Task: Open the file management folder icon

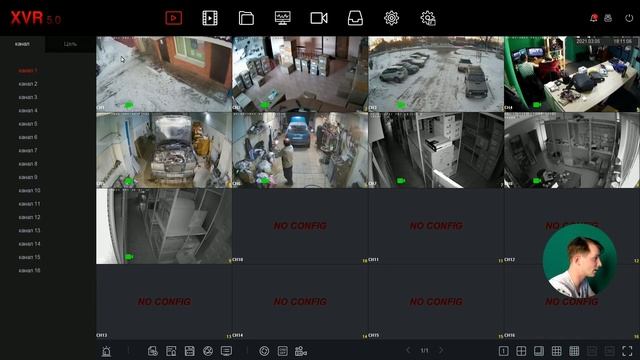Action: pyautogui.click(x=246, y=18)
